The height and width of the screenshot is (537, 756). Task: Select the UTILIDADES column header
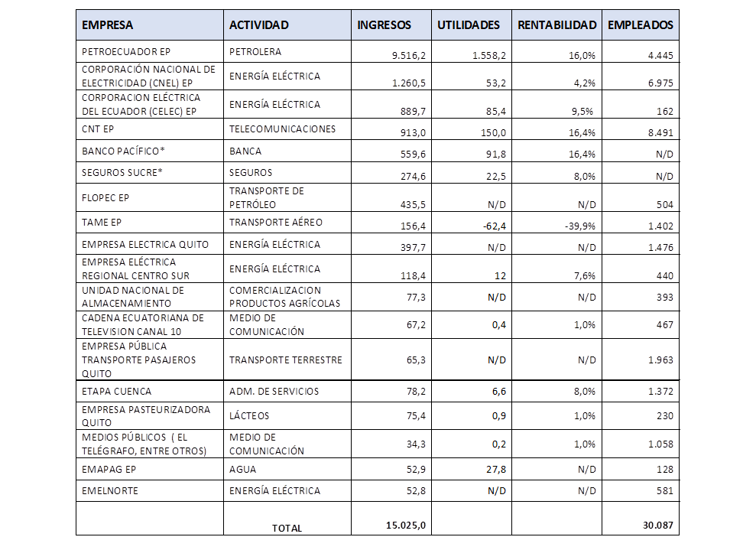tap(471, 25)
